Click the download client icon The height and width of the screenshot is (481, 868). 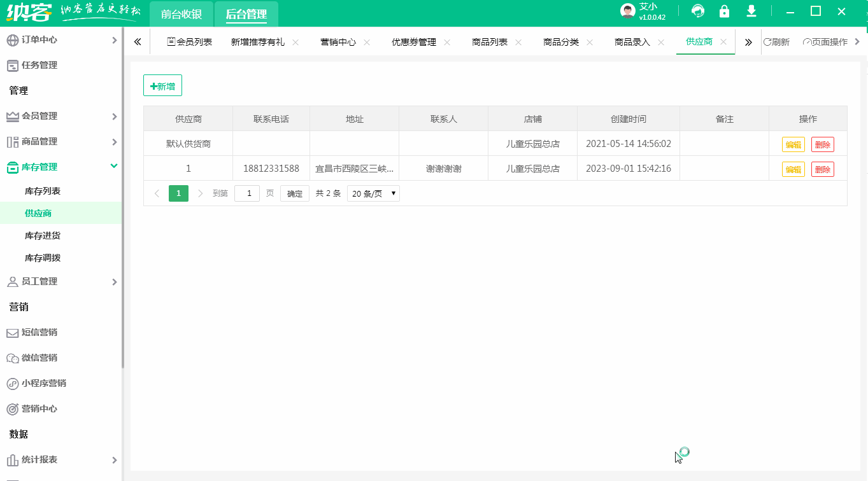751,11
